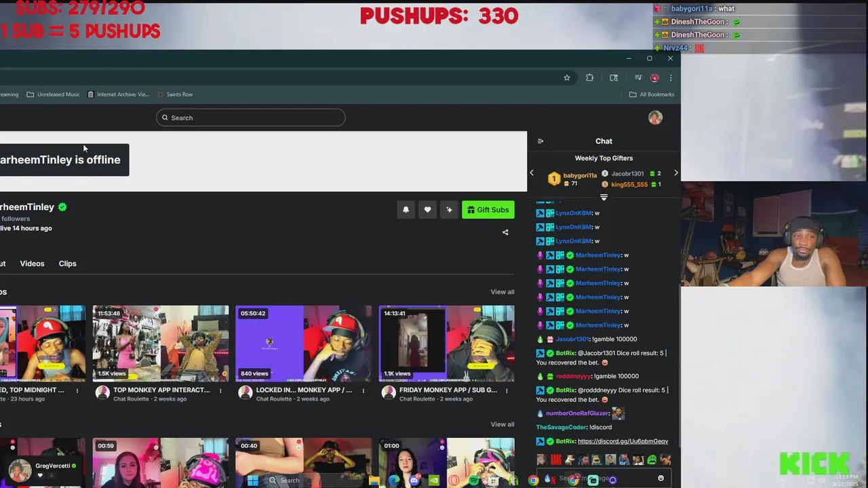Click the Gift Subs button
This screenshot has height=488, width=868.
pyautogui.click(x=488, y=210)
